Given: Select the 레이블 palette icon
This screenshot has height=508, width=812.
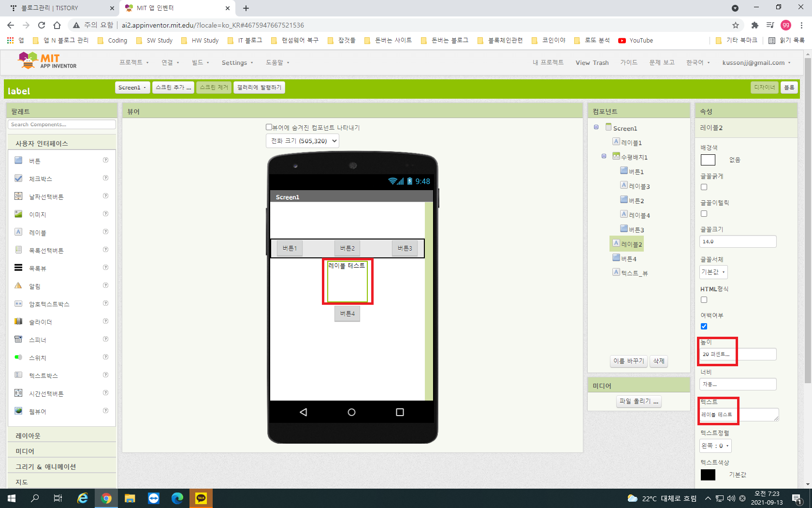Looking at the screenshot, I should tap(18, 232).
